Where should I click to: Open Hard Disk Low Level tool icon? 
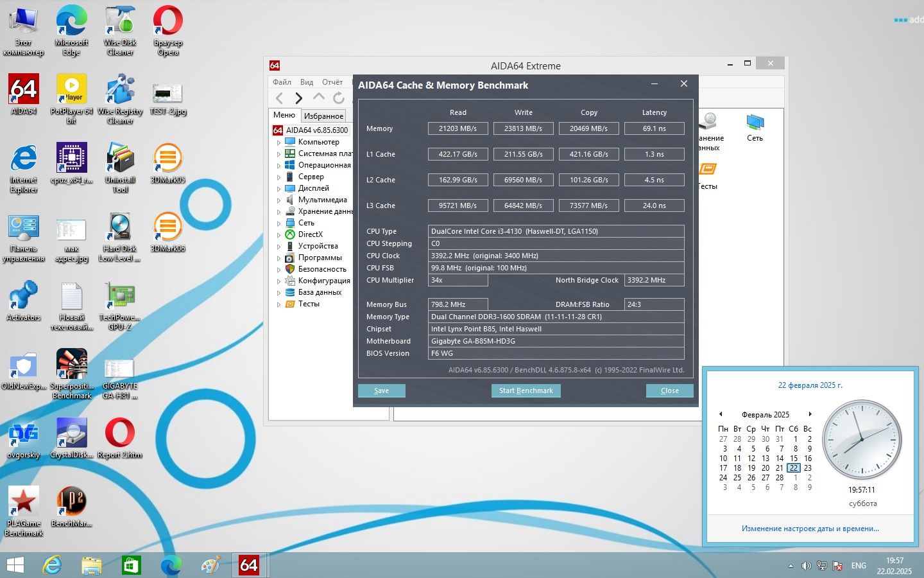click(120, 237)
